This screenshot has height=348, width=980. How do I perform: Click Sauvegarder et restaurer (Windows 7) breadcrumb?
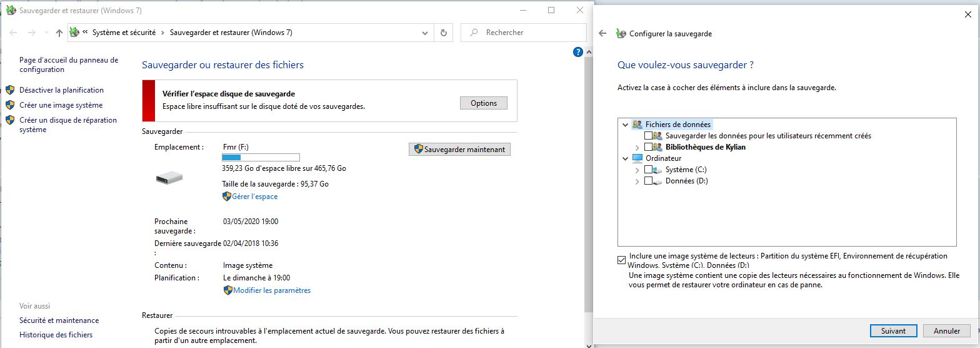tap(231, 33)
